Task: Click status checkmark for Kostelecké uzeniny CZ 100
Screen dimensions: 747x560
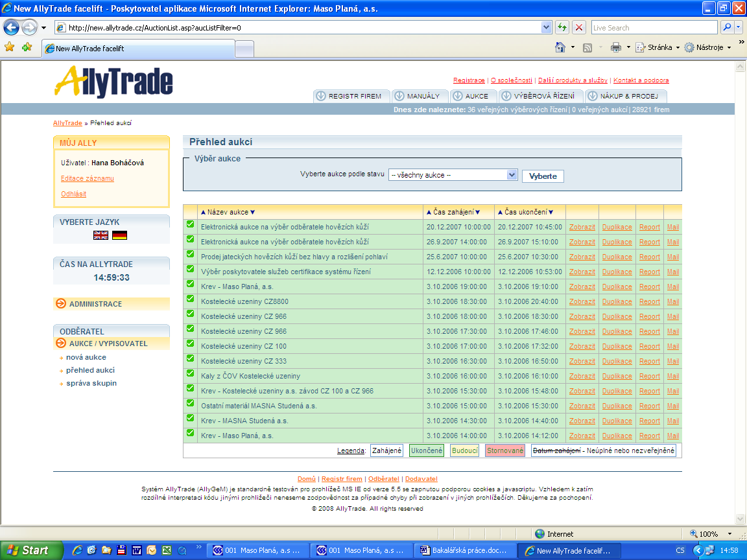Action: (x=190, y=344)
